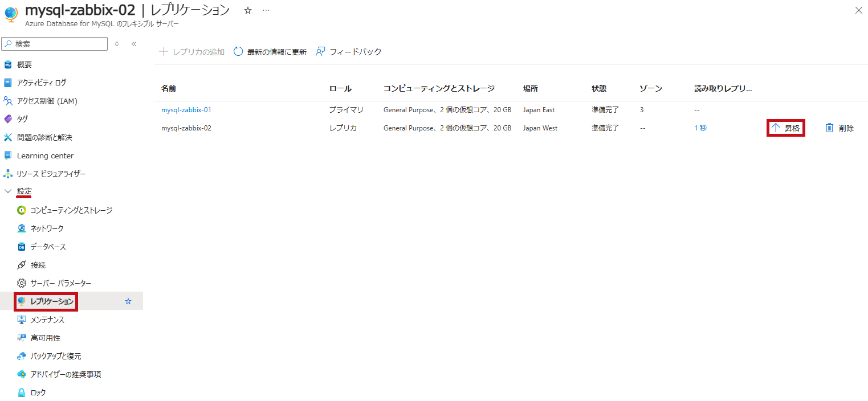Click the sidebar expand/collapse arrows icon
This screenshot has width=868, height=401.
tap(117, 44)
